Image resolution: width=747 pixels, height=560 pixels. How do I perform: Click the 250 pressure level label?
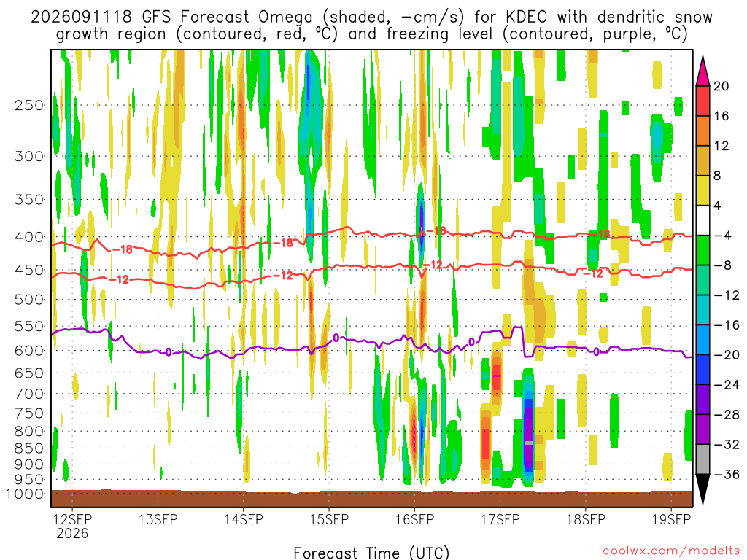(29, 105)
